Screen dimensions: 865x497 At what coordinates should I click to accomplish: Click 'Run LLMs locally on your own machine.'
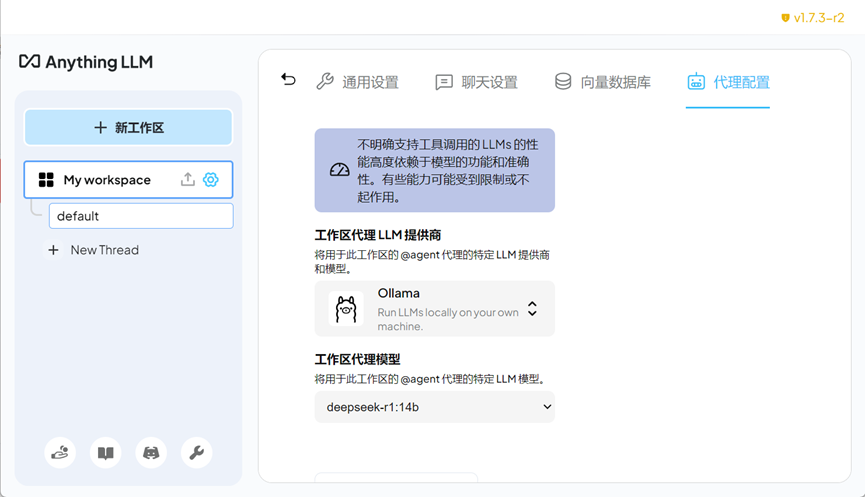click(448, 319)
